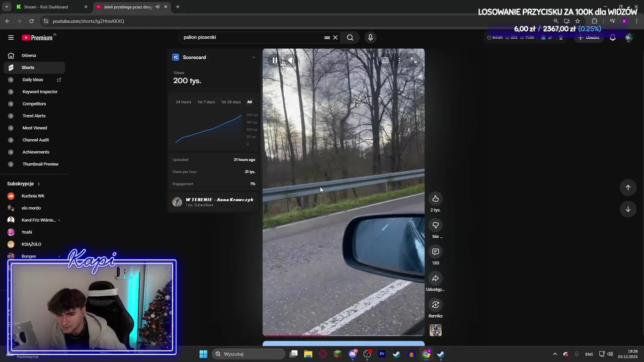Focus the search field with 'palion piosenki'
This screenshot has height=362, width=644.
252,37
